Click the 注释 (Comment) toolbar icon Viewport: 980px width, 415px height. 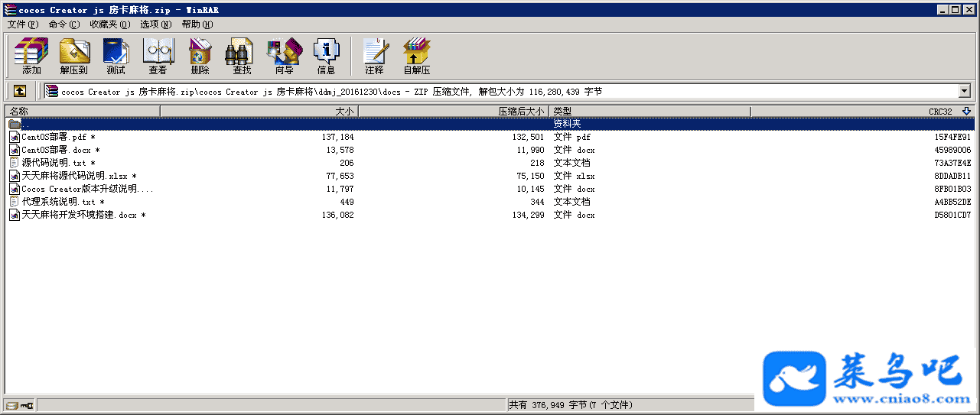[x=374, y=56]
